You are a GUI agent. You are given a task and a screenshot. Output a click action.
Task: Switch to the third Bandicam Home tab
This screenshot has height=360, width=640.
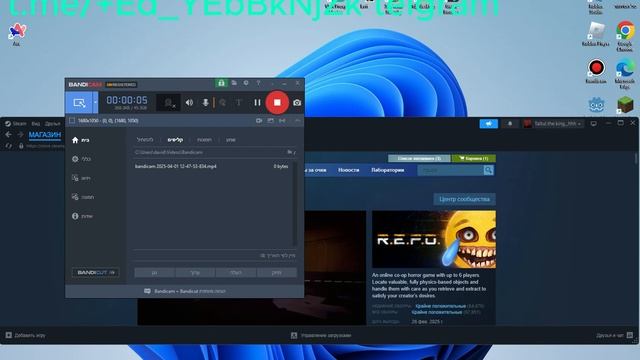(x=204, y=140)
